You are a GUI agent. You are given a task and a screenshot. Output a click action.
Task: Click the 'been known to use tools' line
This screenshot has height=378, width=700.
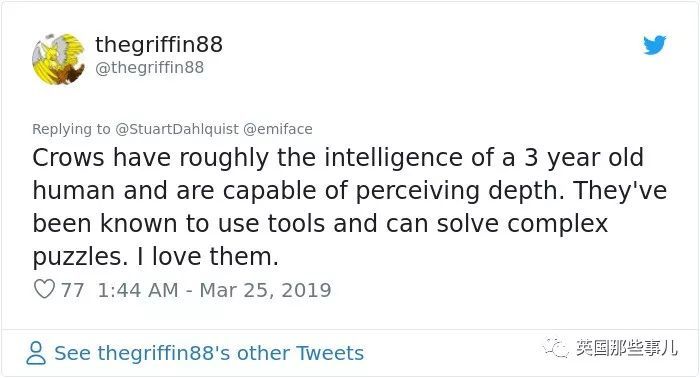[320, 223]
